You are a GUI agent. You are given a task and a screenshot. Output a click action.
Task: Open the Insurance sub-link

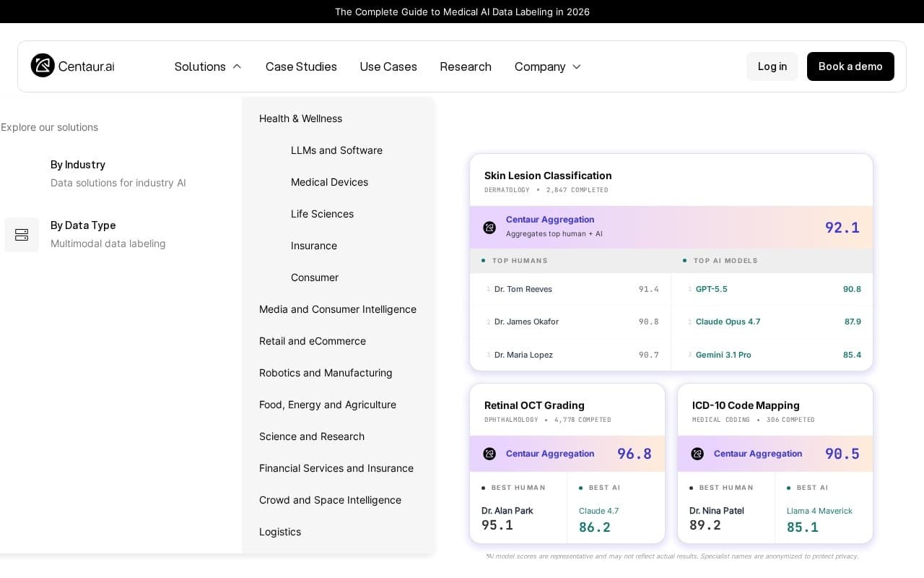coord(314,246)
